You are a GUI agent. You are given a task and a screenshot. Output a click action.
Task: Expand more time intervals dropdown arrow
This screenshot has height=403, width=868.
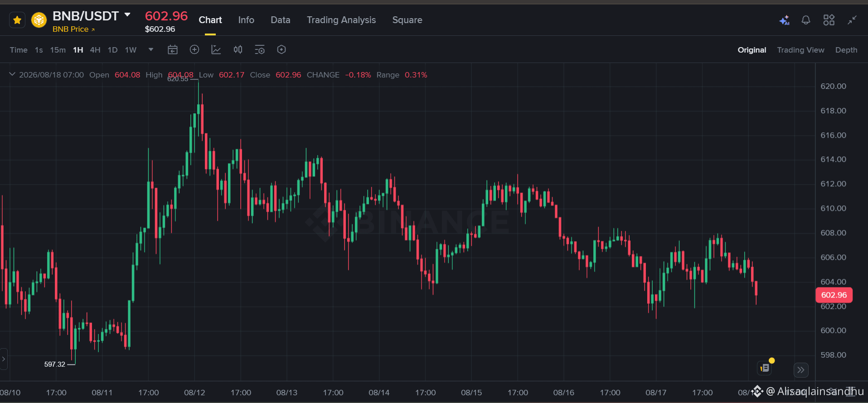151,50
